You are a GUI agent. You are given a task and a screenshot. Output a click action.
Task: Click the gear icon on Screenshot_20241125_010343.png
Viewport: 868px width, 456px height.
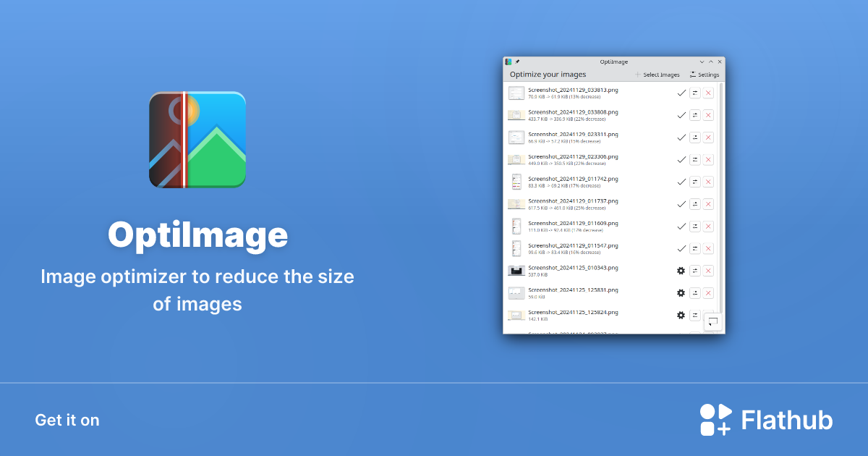681,271
